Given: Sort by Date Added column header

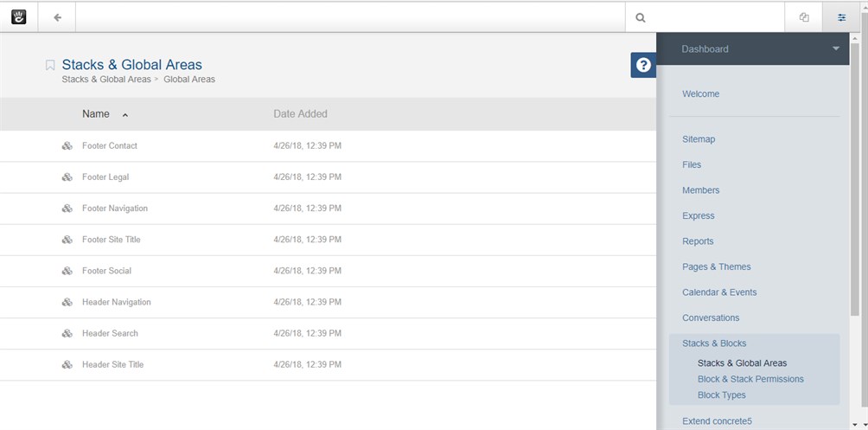Looking at the screenshot, I should click(300, 114).
